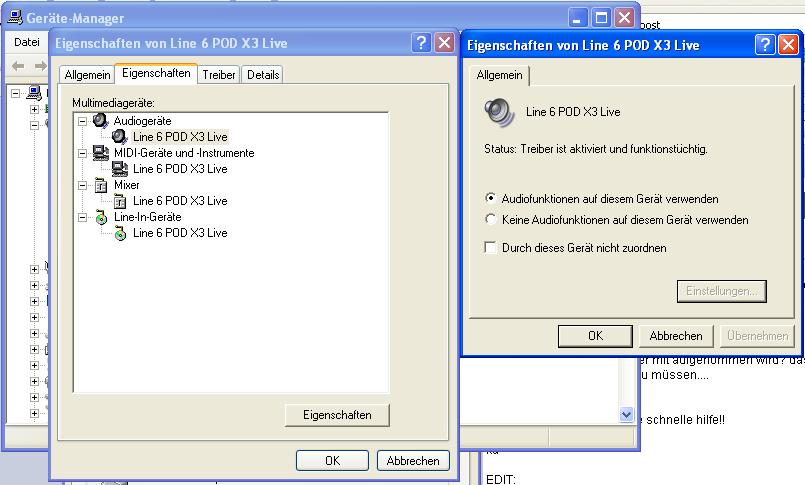Screen dimensions: 805x485
Task: Open the Details tab
Action: pos(263,75)
